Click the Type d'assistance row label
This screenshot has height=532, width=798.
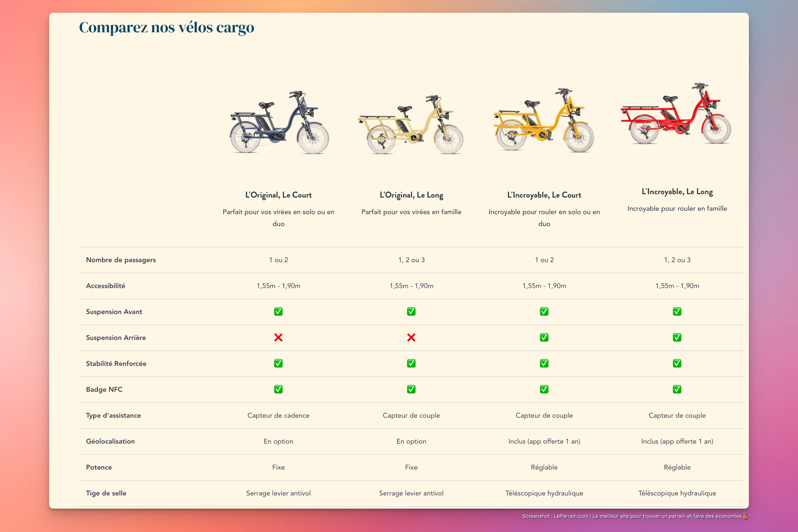pyautogui.click(x=113, y=415)
